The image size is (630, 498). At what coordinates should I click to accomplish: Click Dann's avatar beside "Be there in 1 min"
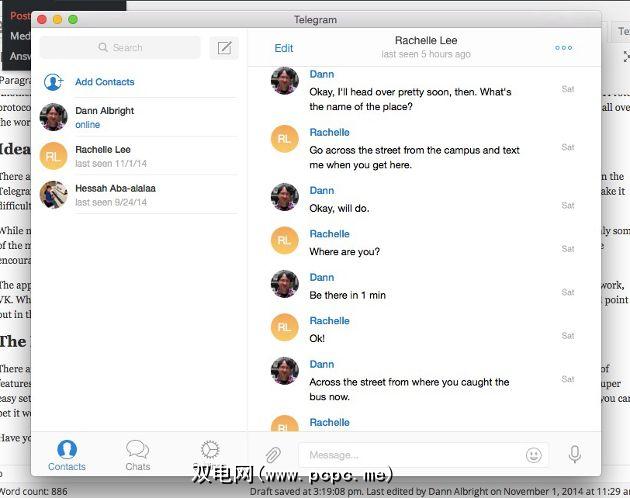pyautogui.click(x=284, y=284)
